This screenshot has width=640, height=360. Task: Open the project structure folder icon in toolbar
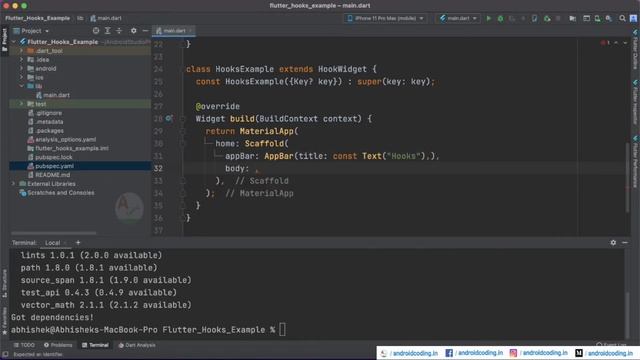(573, 18)
